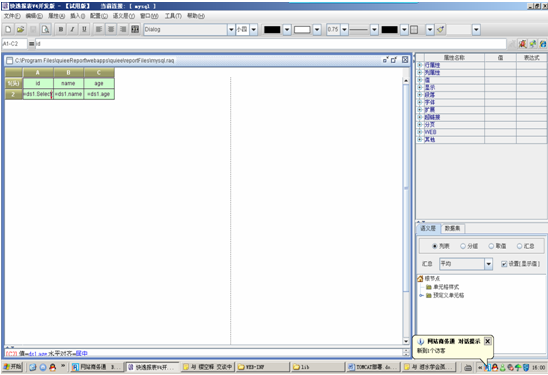The width and height of the screenshot is (548, 375).
Task: Select the 单元格样式 tree node
Action: 446,287
